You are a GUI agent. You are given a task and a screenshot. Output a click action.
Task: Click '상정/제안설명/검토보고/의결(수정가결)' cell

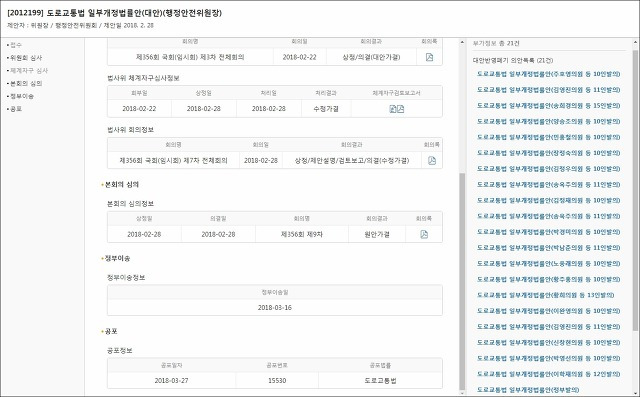(351, 161)
